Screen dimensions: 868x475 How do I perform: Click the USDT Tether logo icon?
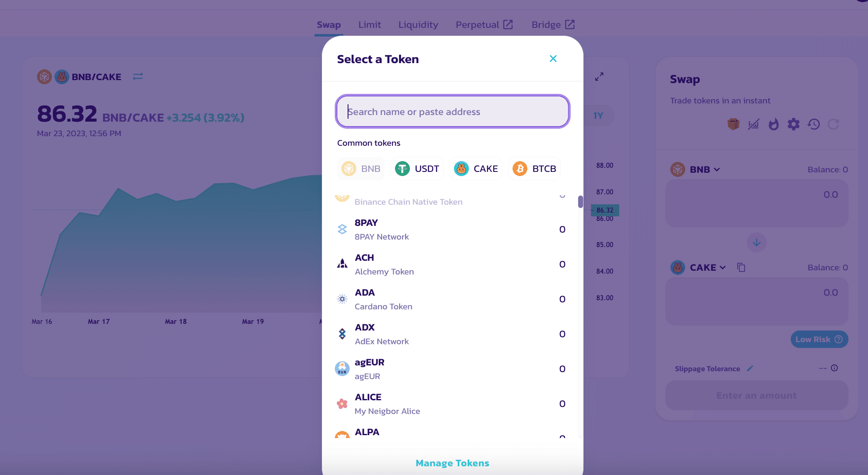point(402,169)
